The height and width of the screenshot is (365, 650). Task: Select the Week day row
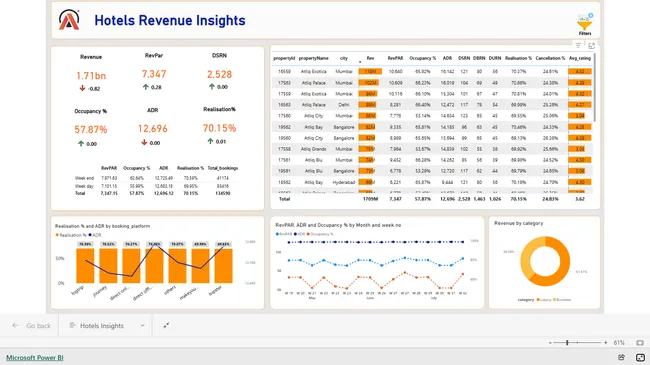coord(157,186)
